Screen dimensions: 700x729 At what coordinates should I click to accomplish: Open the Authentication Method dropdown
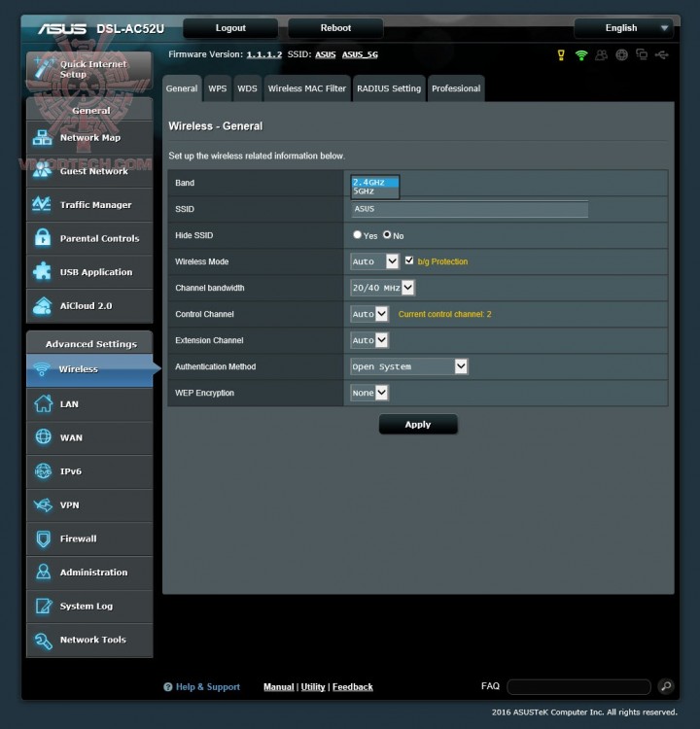[x=409, y=366]
